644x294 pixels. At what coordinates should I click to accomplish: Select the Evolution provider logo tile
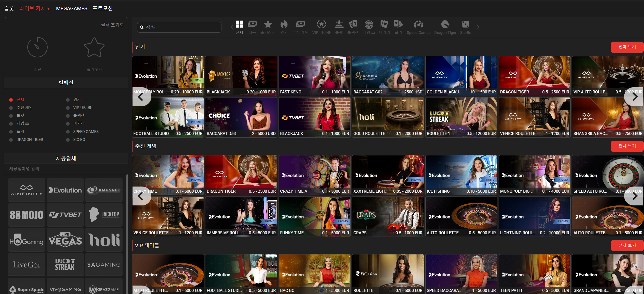pos(65,190)
